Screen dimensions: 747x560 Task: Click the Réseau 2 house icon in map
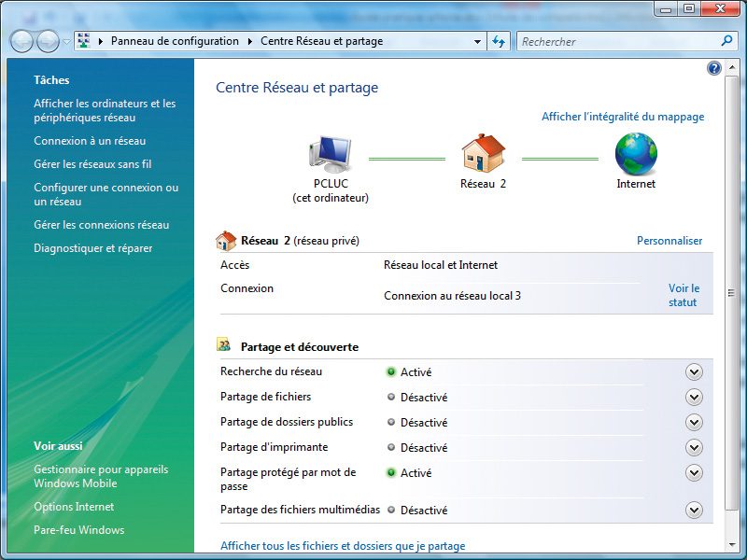[483, 153]
